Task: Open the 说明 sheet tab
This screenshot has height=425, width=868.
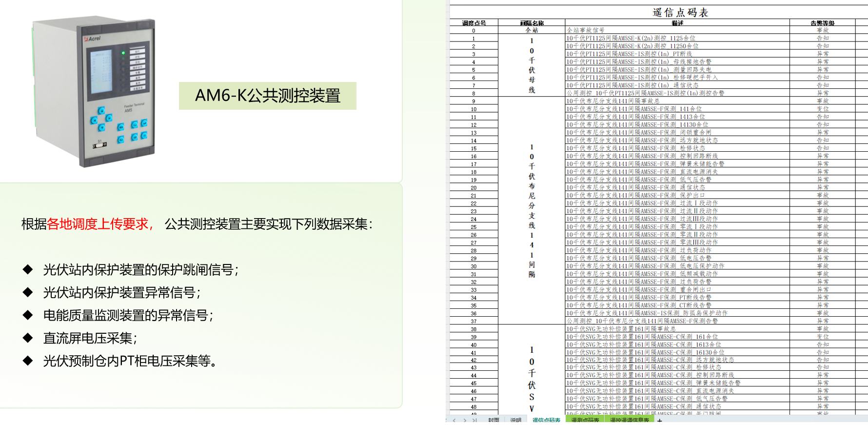Action: pyautogui.click(x=515, y=420)
